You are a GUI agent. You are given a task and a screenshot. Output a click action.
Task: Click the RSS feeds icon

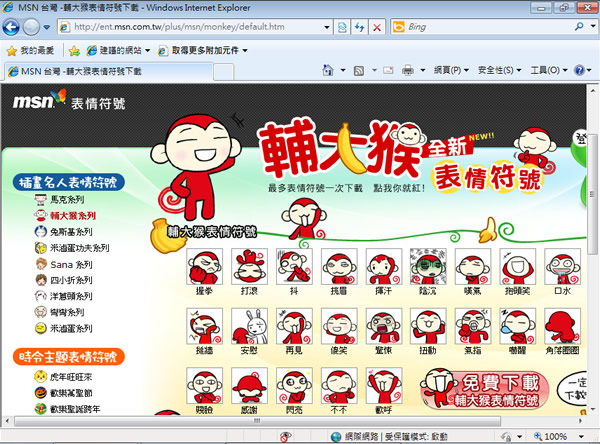(x=360, y=71)
